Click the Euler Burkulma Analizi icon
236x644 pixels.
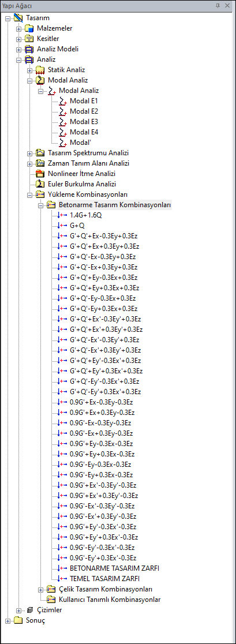tap(40, 184)
